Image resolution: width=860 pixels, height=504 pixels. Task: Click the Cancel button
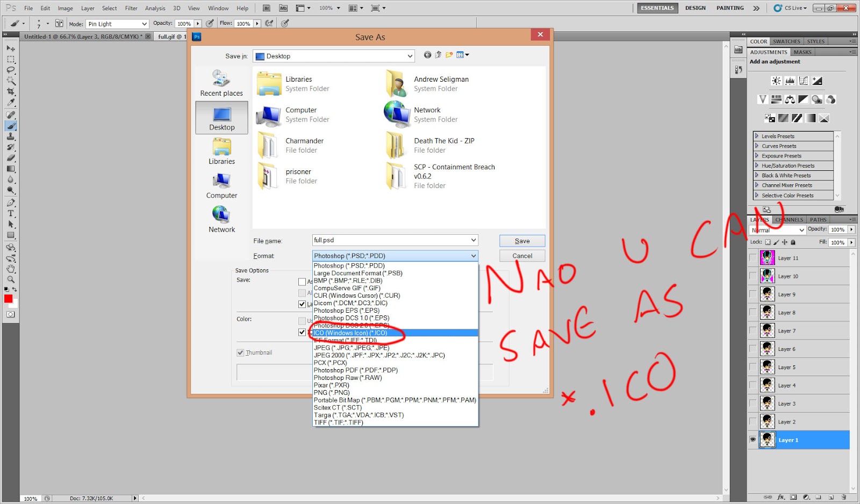tap(521, 256)
